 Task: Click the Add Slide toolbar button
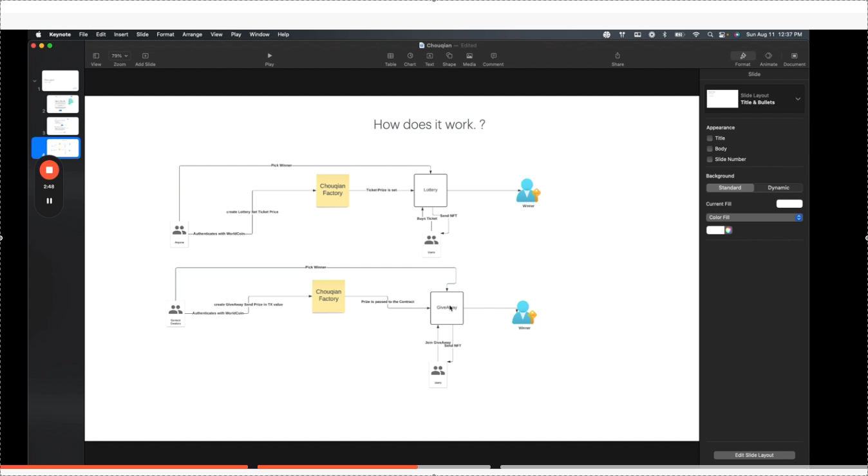coord(145,59)
